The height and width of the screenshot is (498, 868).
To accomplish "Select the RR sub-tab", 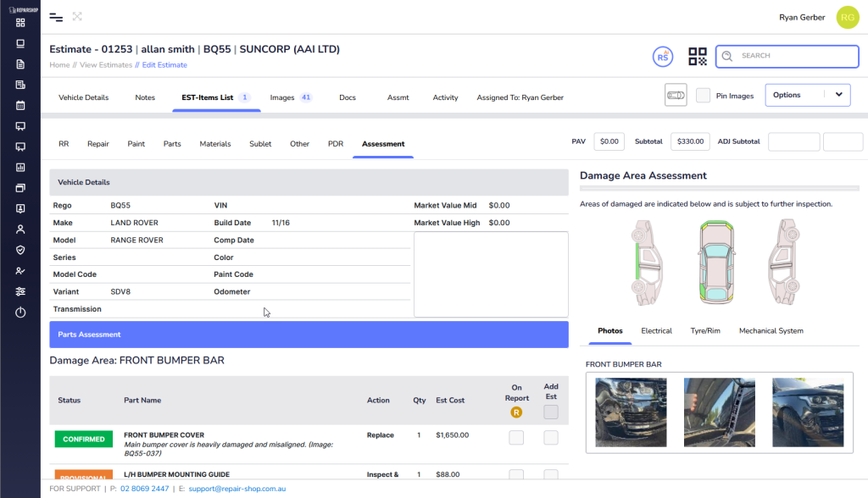I will (x=64, y=144).
